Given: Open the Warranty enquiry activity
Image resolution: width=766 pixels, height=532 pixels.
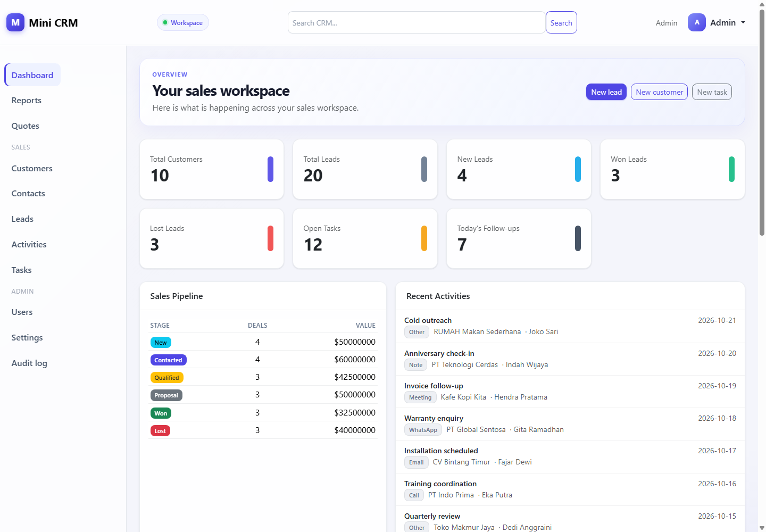Looking at the screenshot, I should pyautogui.click(x=570, y=424).
